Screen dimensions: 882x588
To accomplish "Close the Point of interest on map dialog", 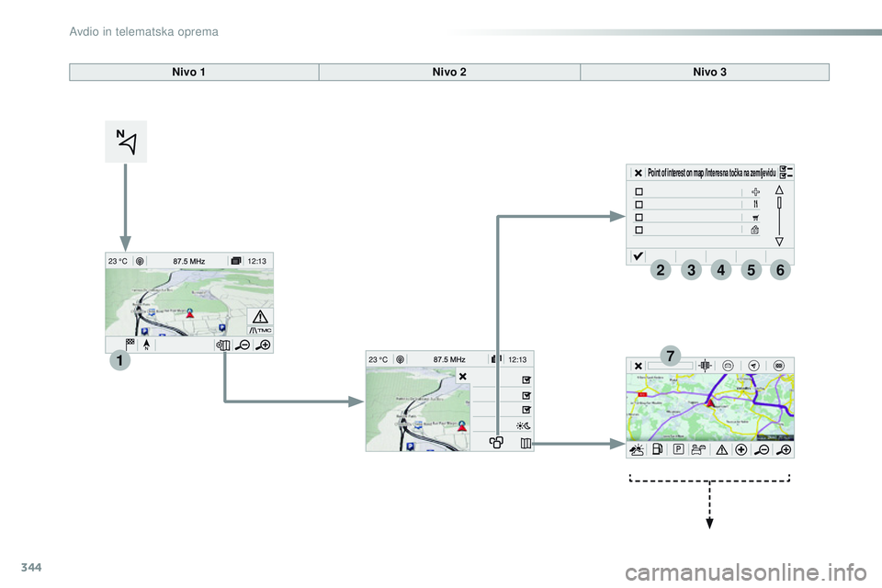I will pos(638,173).
